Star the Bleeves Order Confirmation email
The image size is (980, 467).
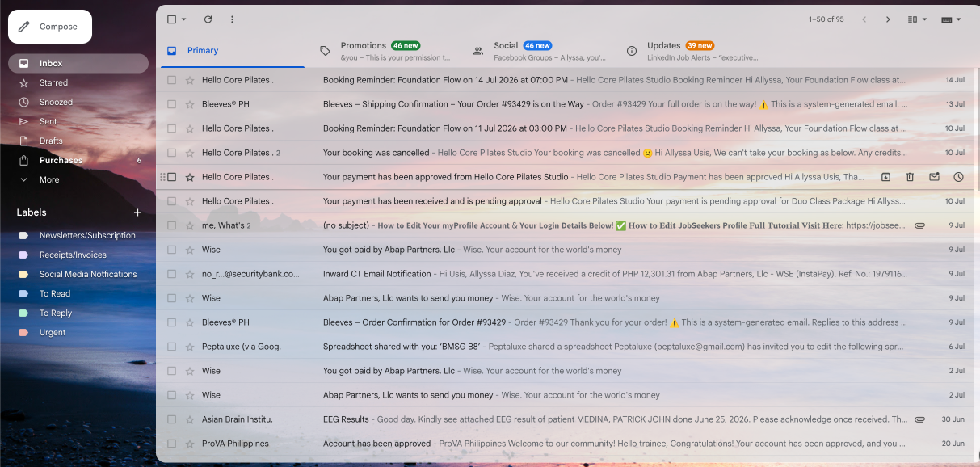[x=190, y=322]
